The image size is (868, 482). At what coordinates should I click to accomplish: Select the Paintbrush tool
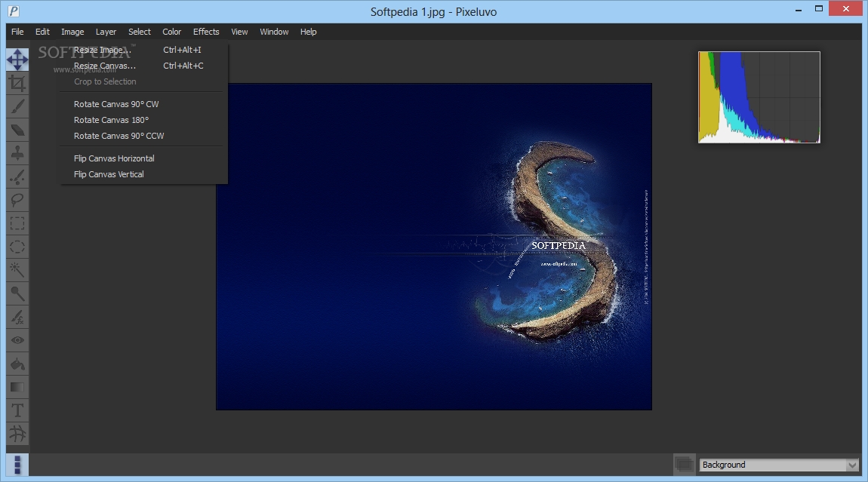click(17, 106)
